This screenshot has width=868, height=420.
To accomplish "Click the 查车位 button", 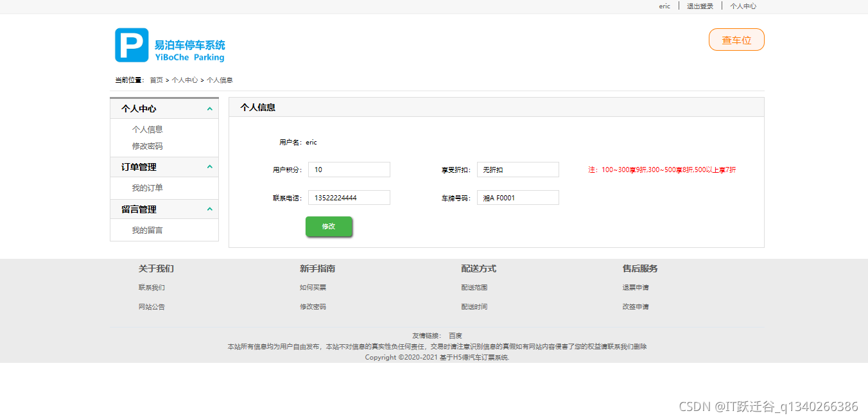I will [x=736, y=39].
